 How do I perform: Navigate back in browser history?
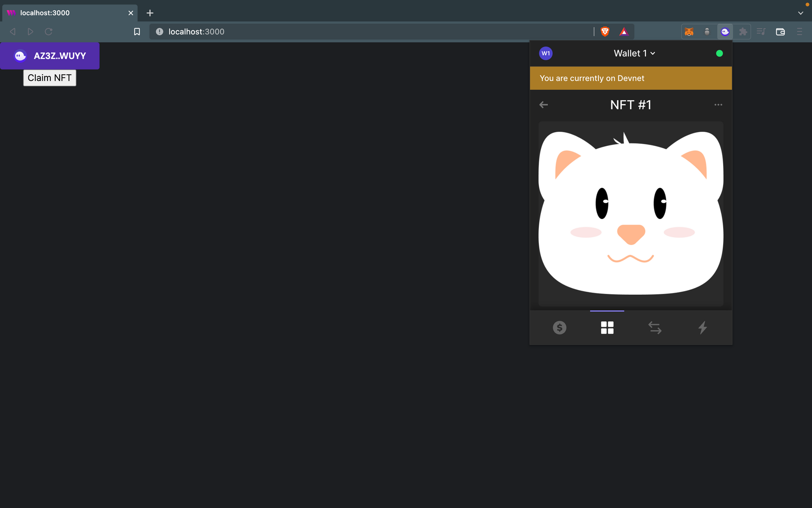(x=13, y=32)
